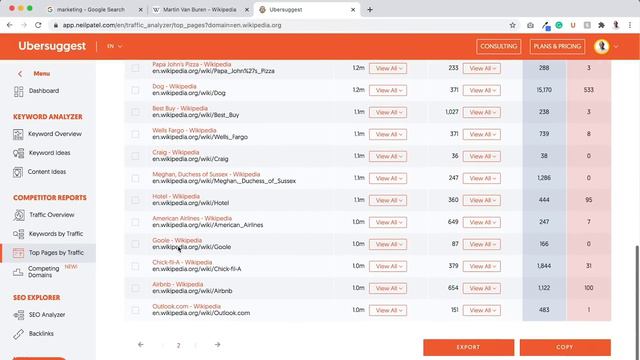Click the green Grammarly extension icon
This screenshot has width=640, height=360.
(x=559, y=25)
